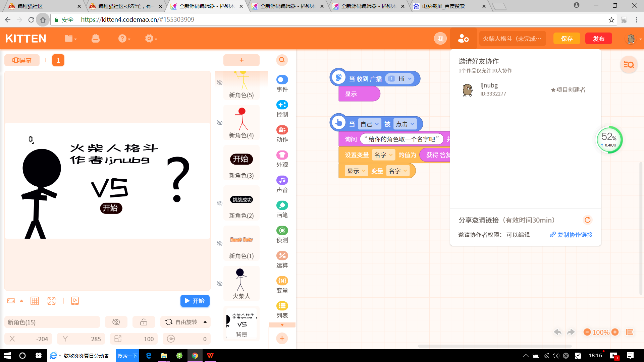Screen dimensions: 644x362
Task: Switch to the 编程猫社区-求帮忙 browser tab
Action: point(125,6)
